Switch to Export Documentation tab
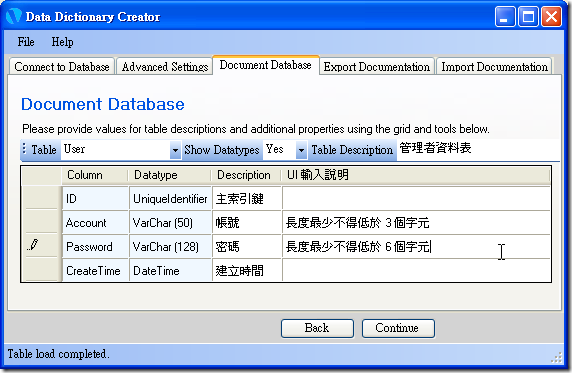Viewport: 572px width, 373px height. pos(377,67)
